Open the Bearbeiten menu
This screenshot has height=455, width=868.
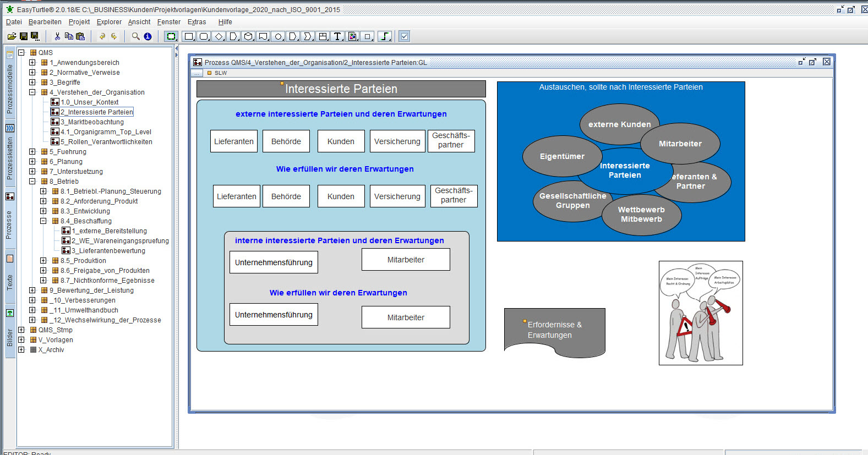tap(45, 22)
